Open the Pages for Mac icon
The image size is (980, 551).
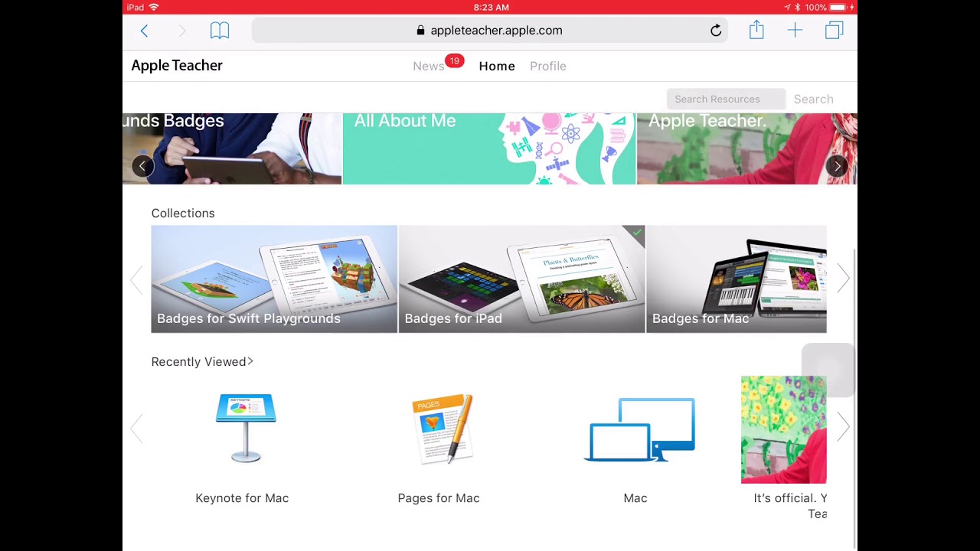(443, 429)
